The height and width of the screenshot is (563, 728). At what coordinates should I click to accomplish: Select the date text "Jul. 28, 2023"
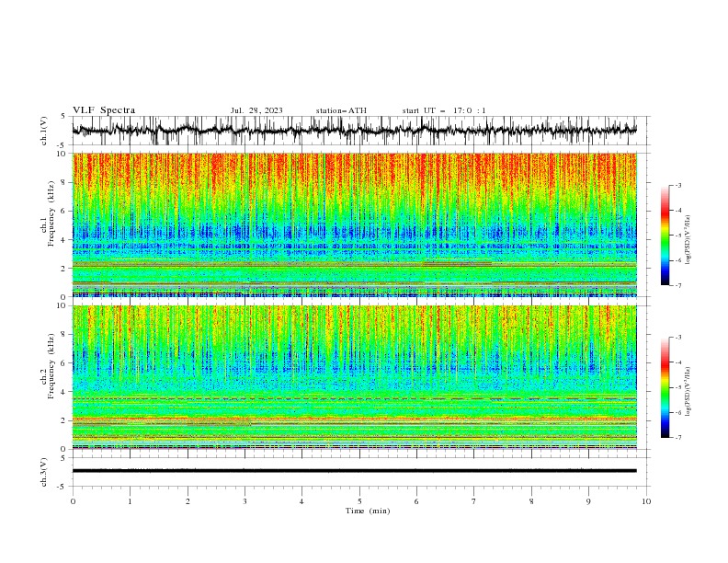(256, 110)
